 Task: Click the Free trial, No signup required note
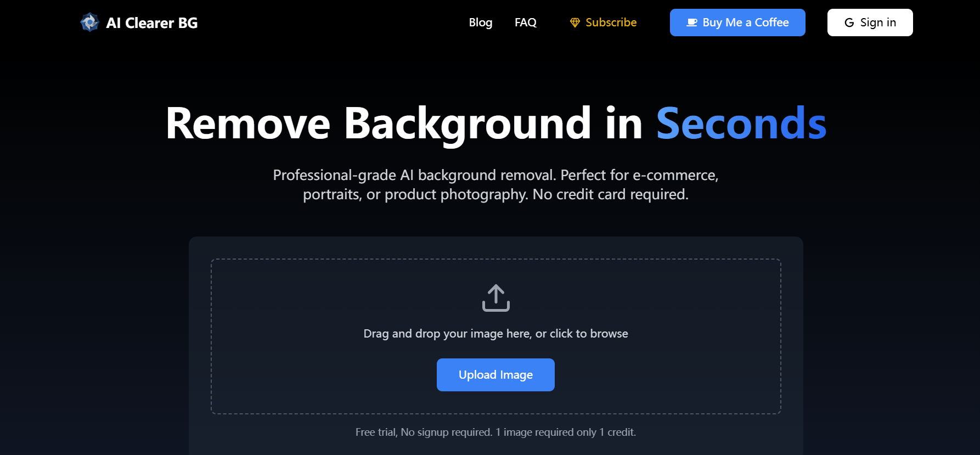tap(424, 432)
